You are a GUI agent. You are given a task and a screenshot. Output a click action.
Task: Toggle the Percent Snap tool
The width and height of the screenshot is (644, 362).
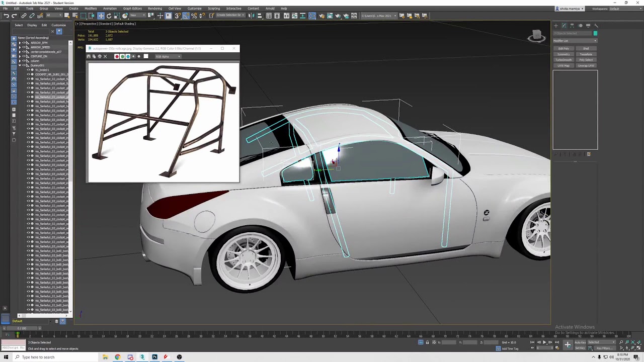[194, 15]
